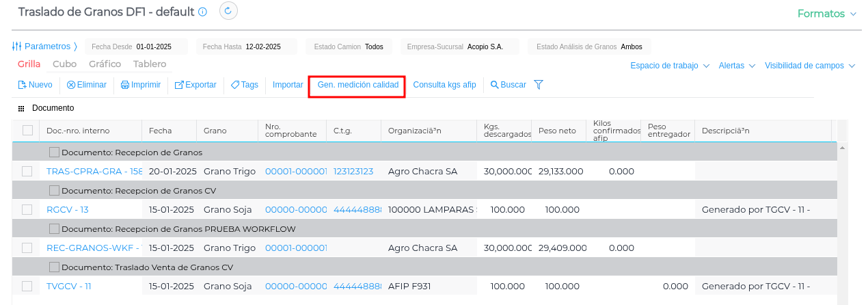Check the PRUEBA WORKFLOW group checkbox
The width and height of the screenshot is (868, 305).
click(54, 228)
